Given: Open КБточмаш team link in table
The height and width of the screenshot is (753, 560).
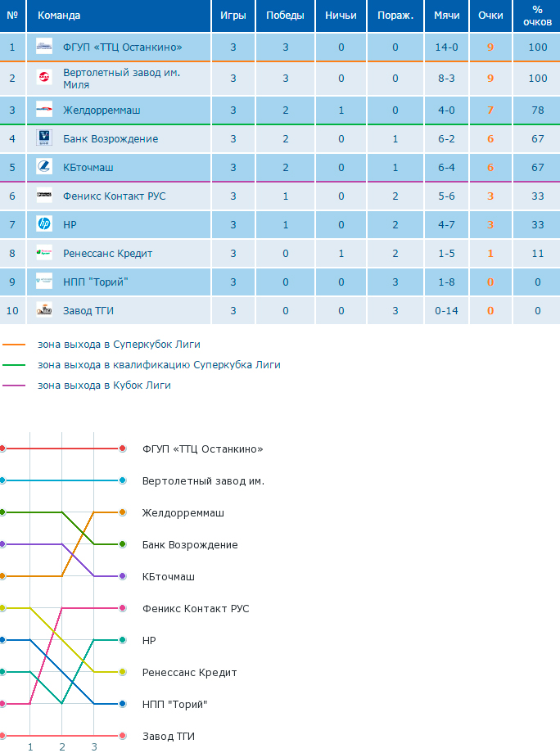Looking at the screenshot, I should pos(88,168).
